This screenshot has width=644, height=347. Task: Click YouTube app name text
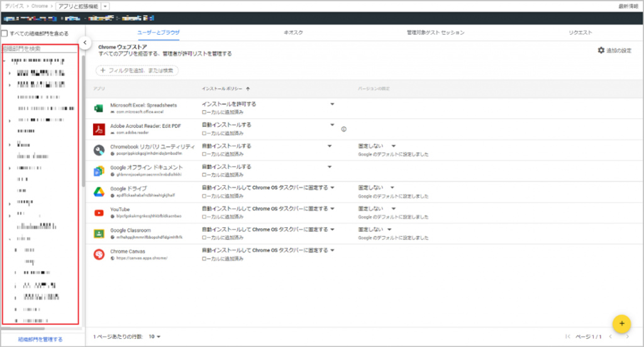point(120,209)
